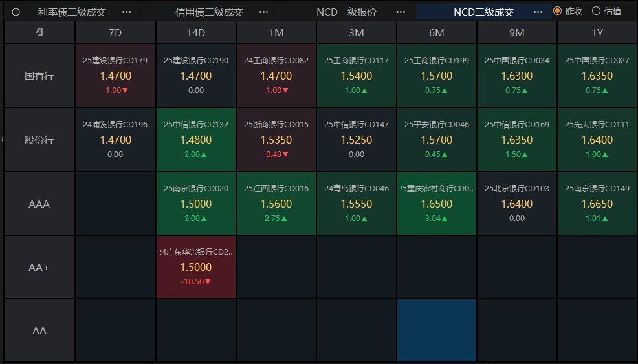The image size is (638, 364).
Task: Open the 重庆农村商行 CD cell
Action: coord(437,203)
